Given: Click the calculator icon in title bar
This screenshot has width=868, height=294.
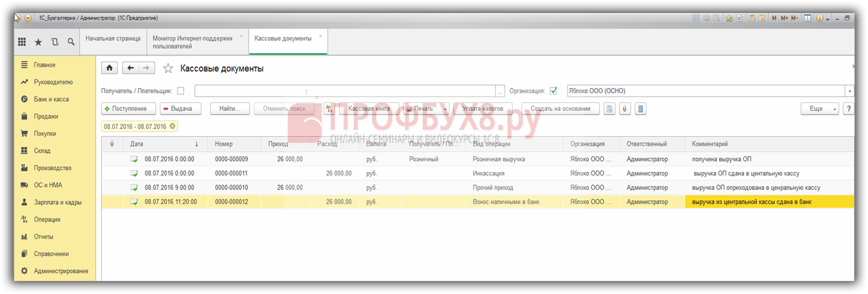Looking at the screenshot, I should coord(751,18).
